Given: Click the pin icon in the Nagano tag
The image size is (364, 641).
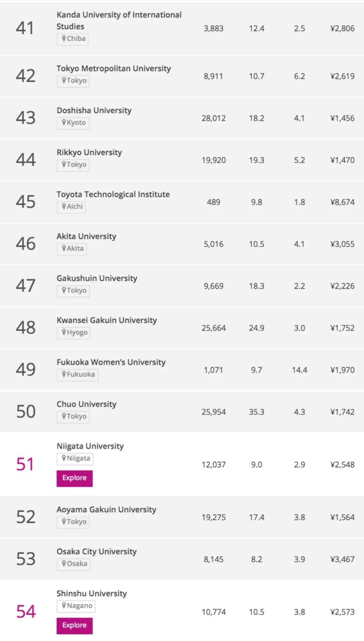Looking at the screenshot, I should pyautogui.click(x=64, y=606).
